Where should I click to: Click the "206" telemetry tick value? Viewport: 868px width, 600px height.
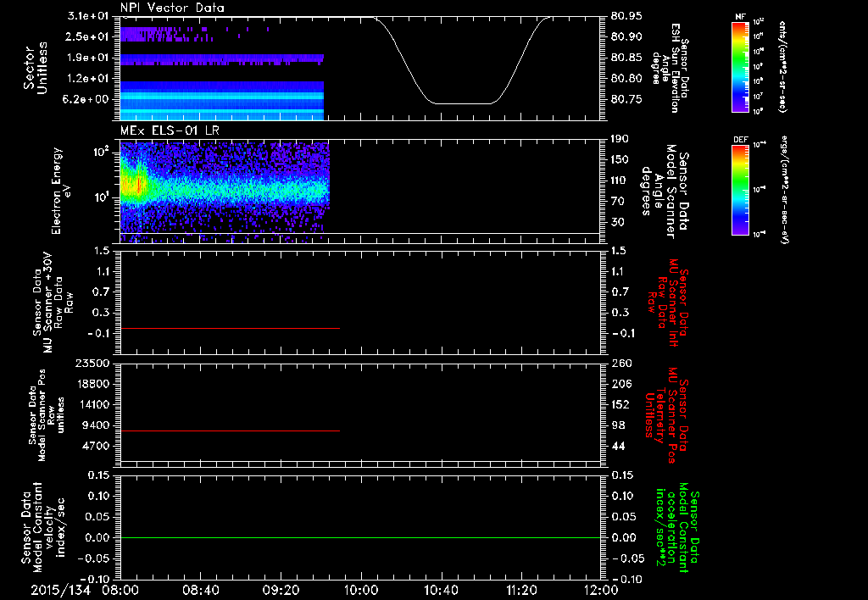click(620, 384)
